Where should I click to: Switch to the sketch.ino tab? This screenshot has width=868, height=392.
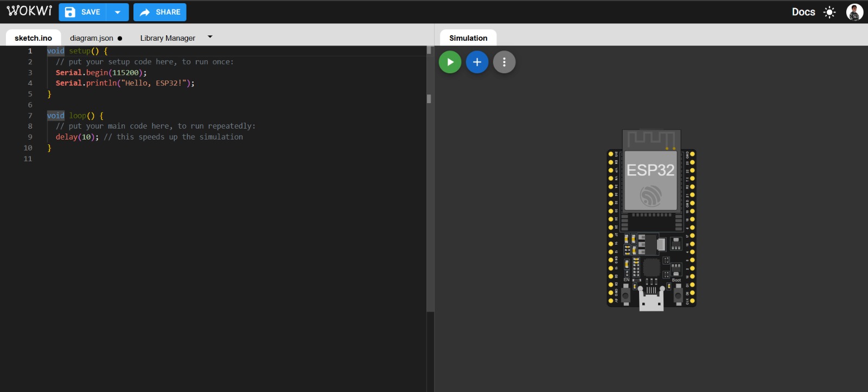pyautogui.click(x=33, y=38)
